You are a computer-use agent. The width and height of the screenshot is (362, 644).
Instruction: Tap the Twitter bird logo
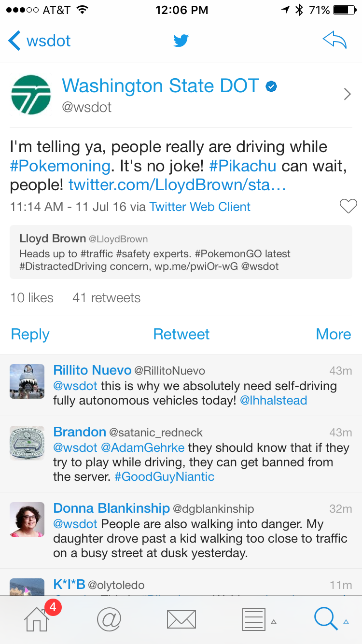coord(181,41)
